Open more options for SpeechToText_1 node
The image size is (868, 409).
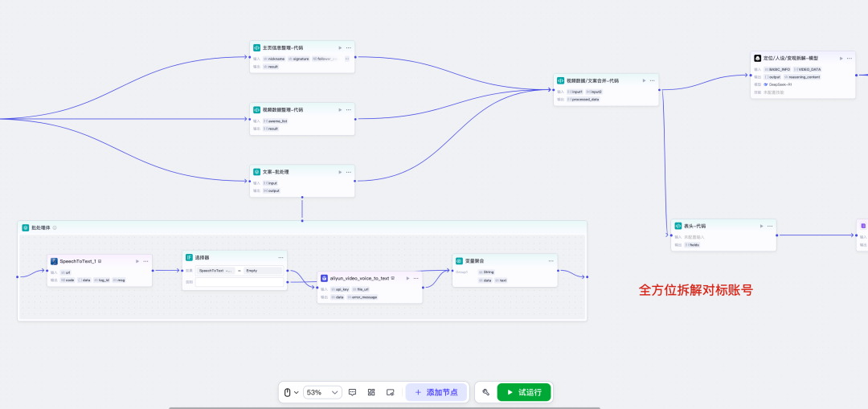(145, 260)
